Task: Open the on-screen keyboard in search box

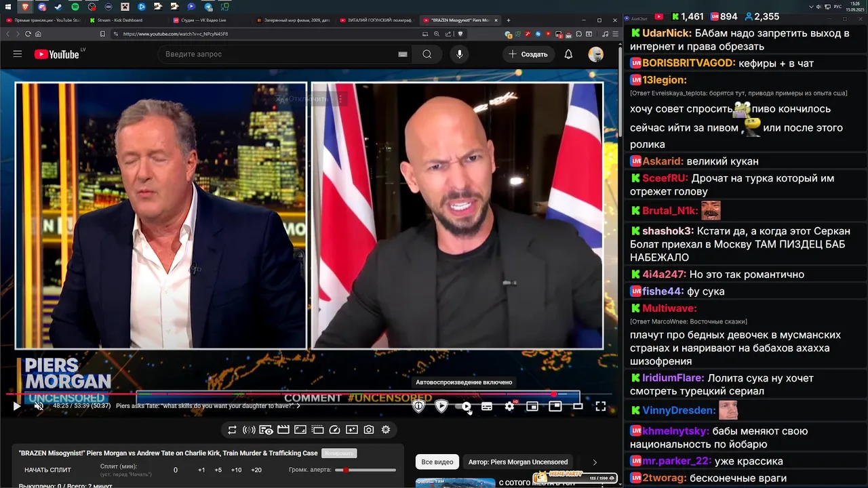Action: click(403, 54)
